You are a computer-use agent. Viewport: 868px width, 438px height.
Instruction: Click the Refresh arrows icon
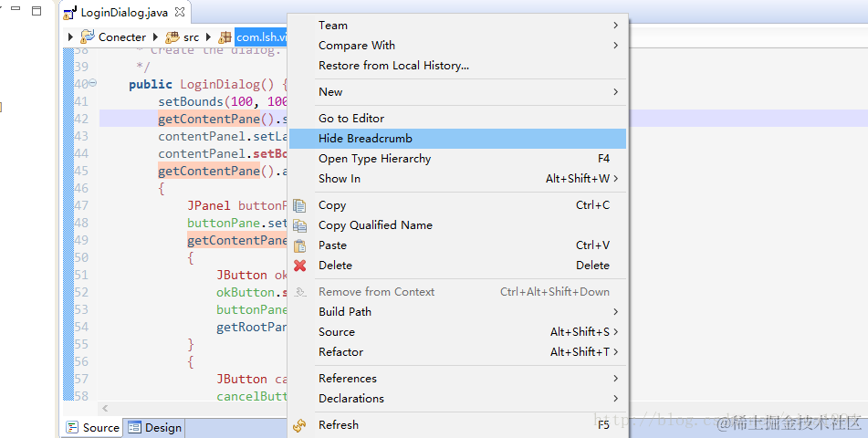coord(299,425)
